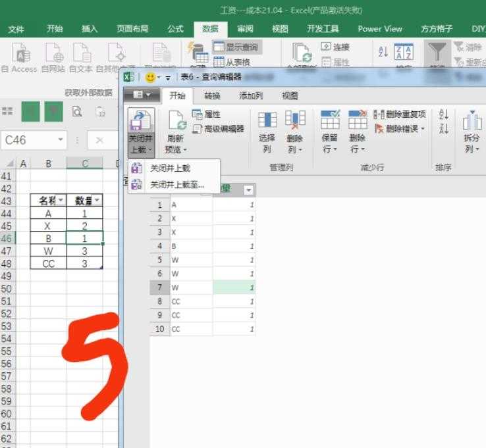Click the 选择列 icon
Screen dimensions: 486x448
(267, 120)
